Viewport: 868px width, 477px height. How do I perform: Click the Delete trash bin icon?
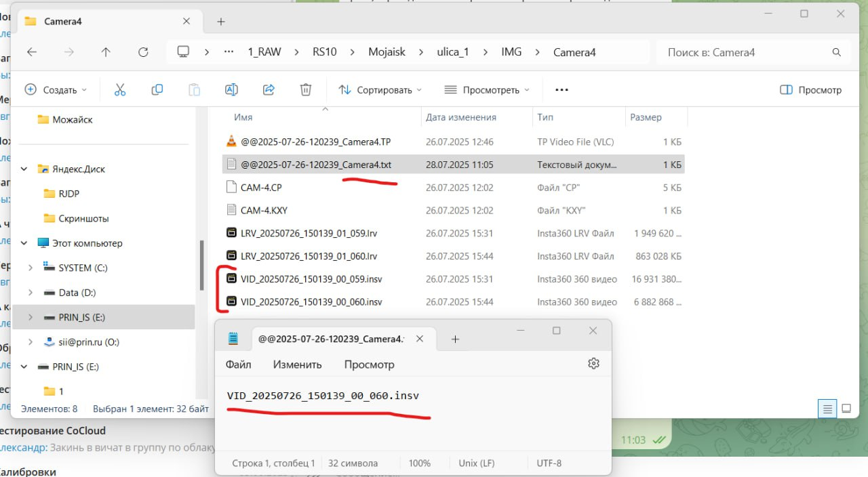coord(306,89)
